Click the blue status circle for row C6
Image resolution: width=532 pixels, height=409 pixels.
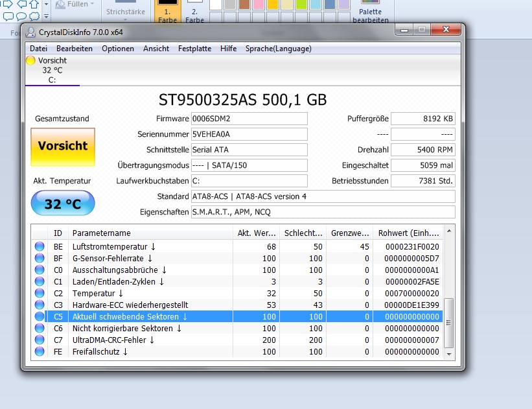[x=40, y=328]
